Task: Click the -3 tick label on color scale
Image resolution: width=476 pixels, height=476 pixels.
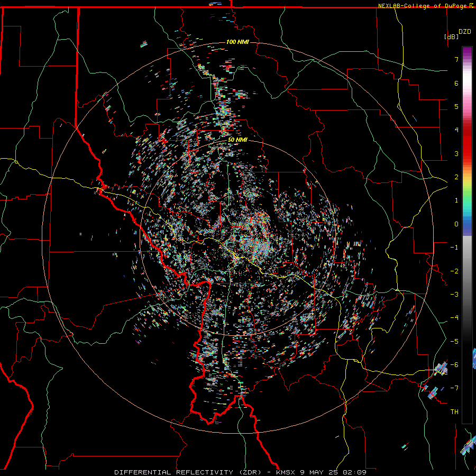Action: 454,294
